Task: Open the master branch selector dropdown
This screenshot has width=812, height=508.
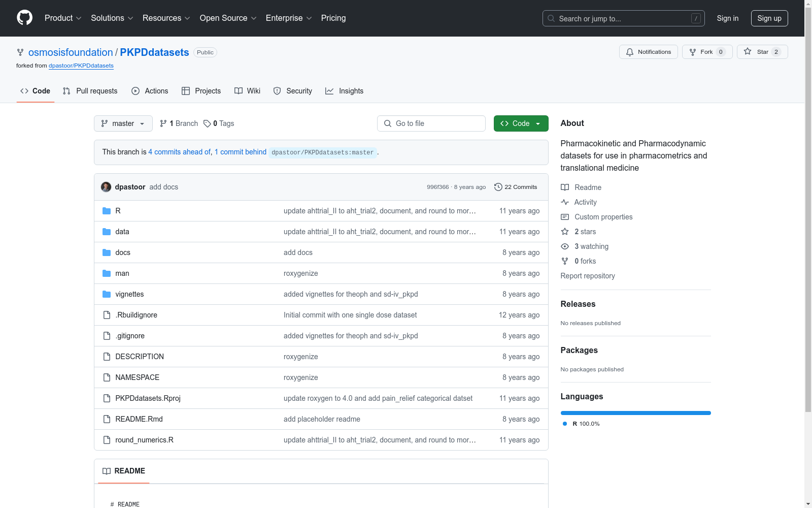Action: click(123, 123)
